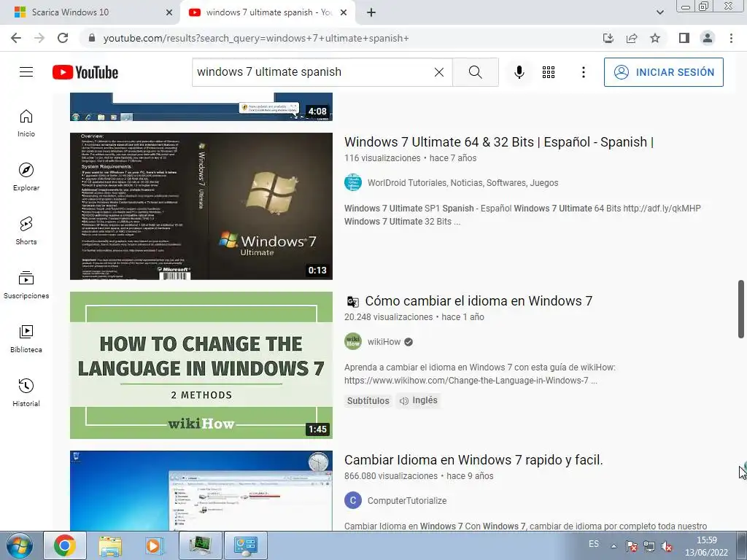The width and height of the screenshot is (747, 560).
Task: Click the magnifier search button
Action: click(475, 72)
